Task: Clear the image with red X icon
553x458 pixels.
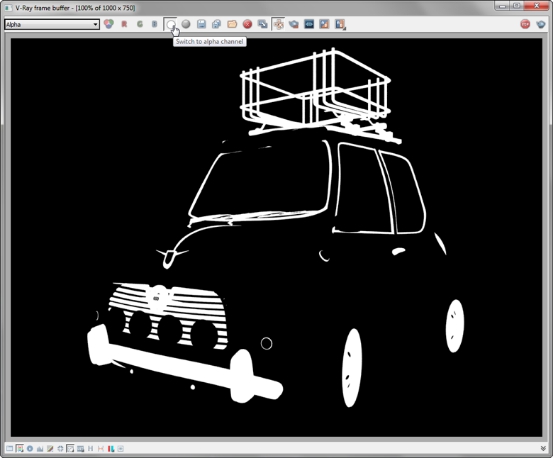Action: click(x=248, y=24)
